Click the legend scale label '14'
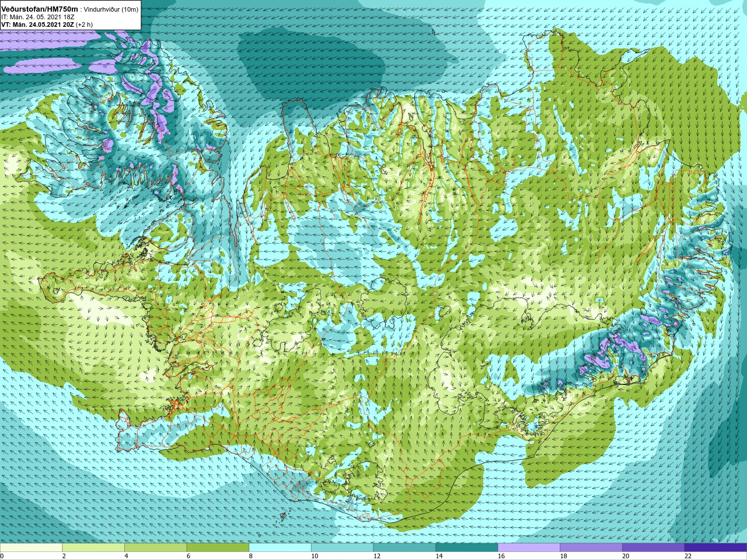 pyautogui.click(x=439, y=556)
